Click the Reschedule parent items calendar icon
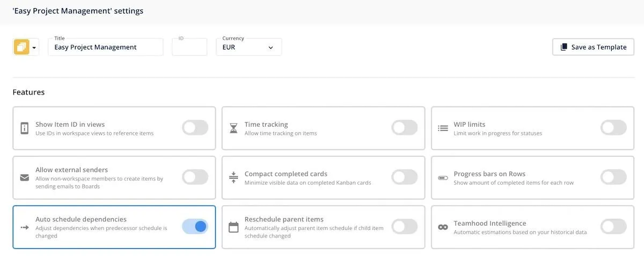This screenshot has height=259, width=644. click(233, 227)
